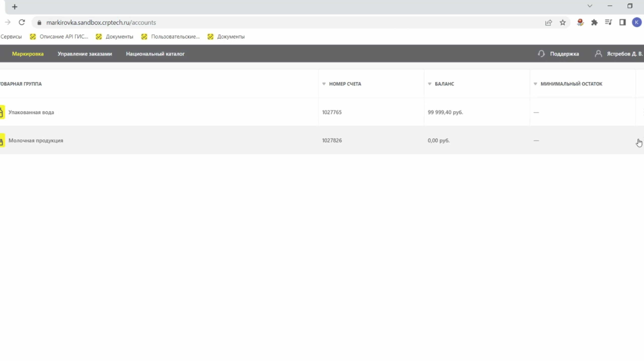
Task: Sort by Минимальный остаток column
Action: [x=568, y=84]
